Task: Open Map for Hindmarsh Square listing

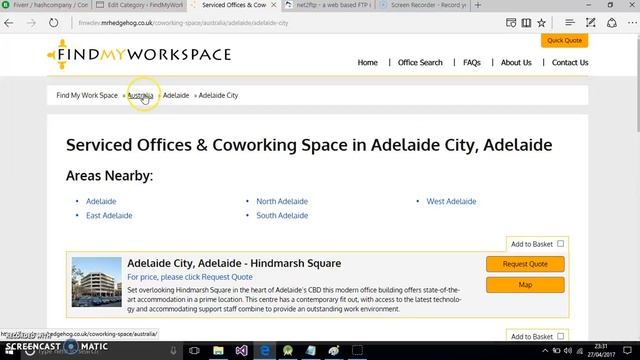Action: click(x=525, y=285)
